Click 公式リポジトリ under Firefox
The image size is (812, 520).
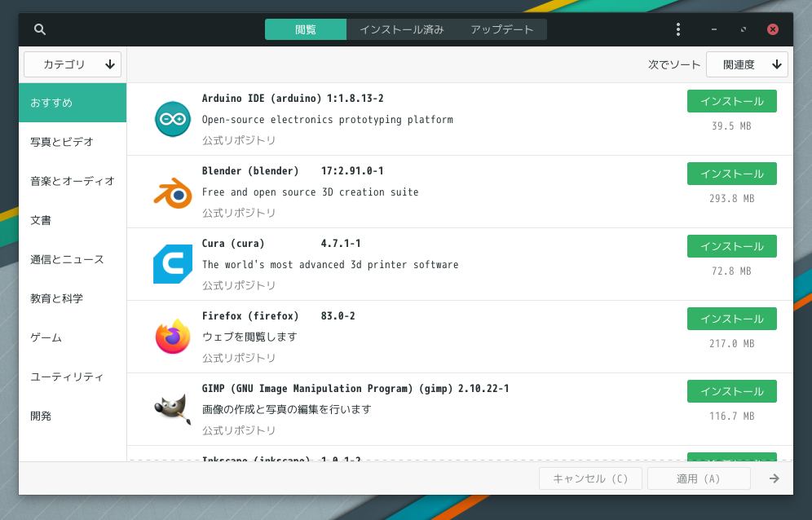point(239,358)
